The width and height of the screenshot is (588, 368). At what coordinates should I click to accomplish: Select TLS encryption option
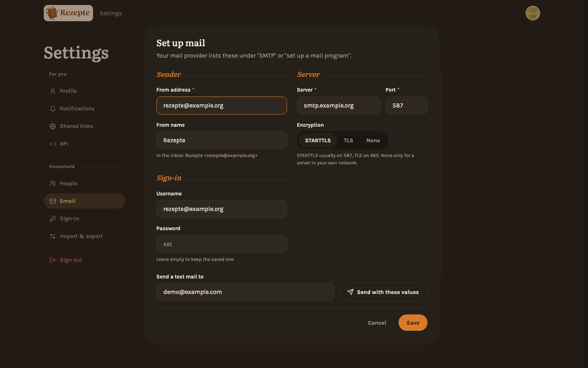(x=348, y=140)
